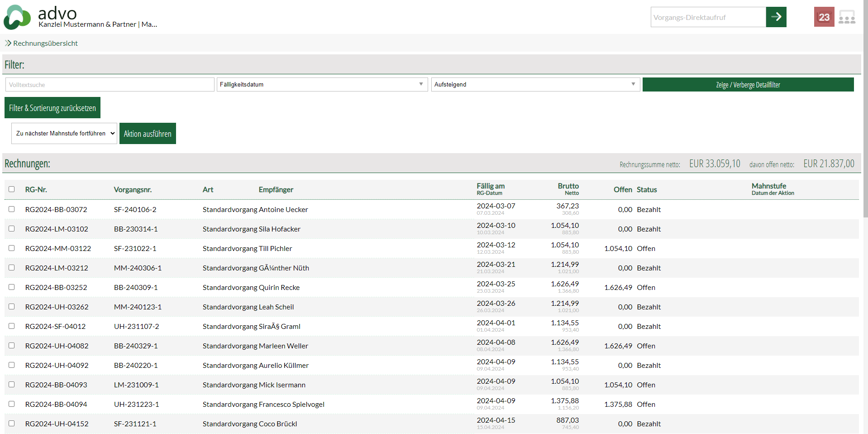Click the RG-Nr. column header
The height and width of the screenshot is (434, 868).
pyautogui.click(x=36, y=190)
